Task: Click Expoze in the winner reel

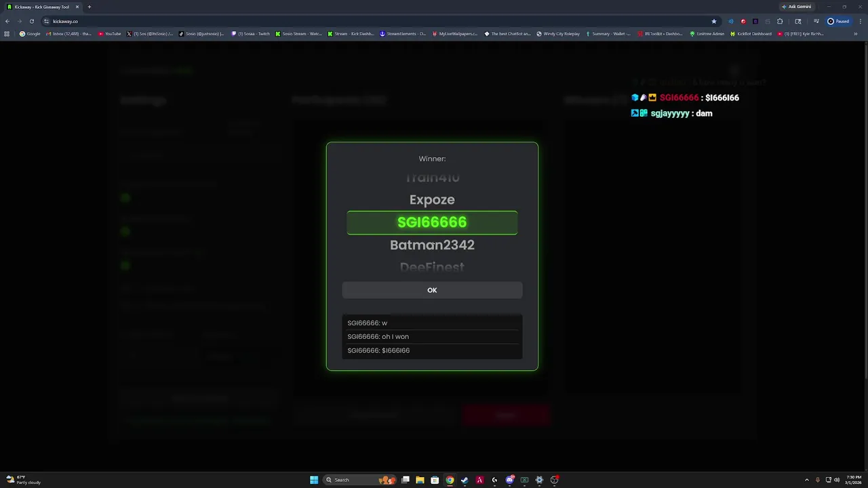Action: coord(432,200)
